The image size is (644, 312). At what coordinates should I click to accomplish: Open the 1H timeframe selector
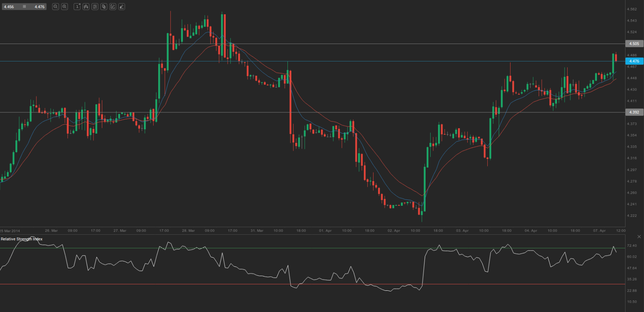77,7
